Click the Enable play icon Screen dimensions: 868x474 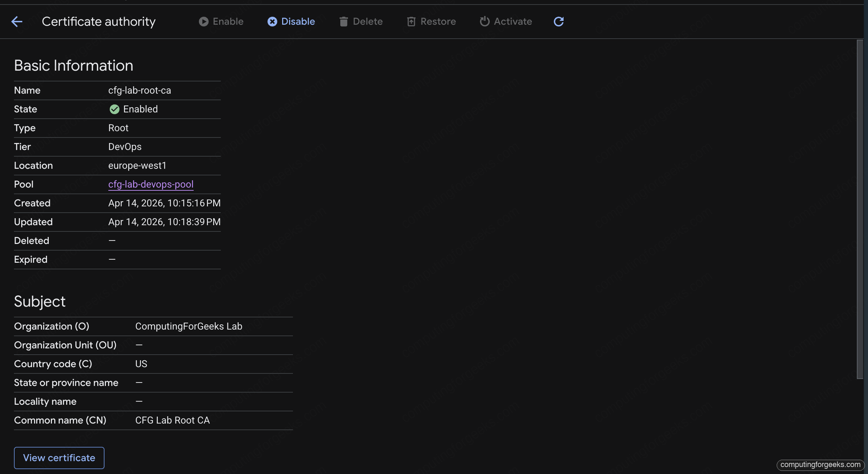(203, 22)
